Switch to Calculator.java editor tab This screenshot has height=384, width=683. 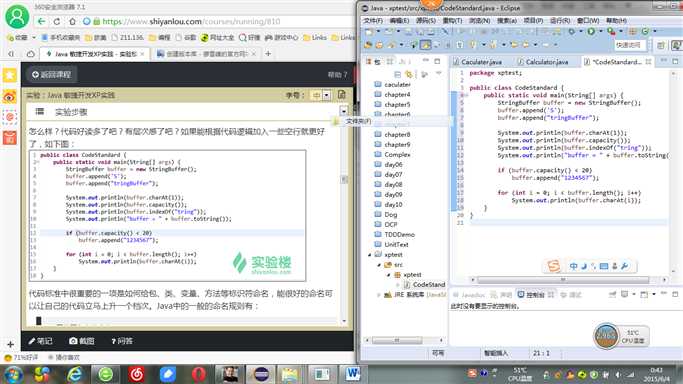(x=543, y=62)
